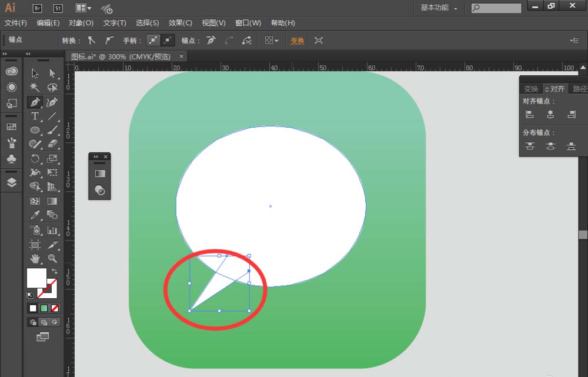588x377 pixels.
Task: Click the Eyedropper tool
Action: pos(35,214)
